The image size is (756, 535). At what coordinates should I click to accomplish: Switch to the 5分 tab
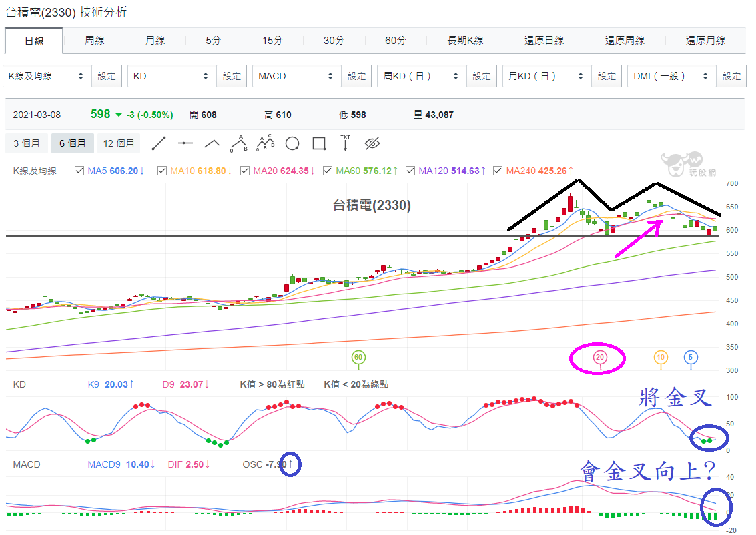tap(213, 41)
